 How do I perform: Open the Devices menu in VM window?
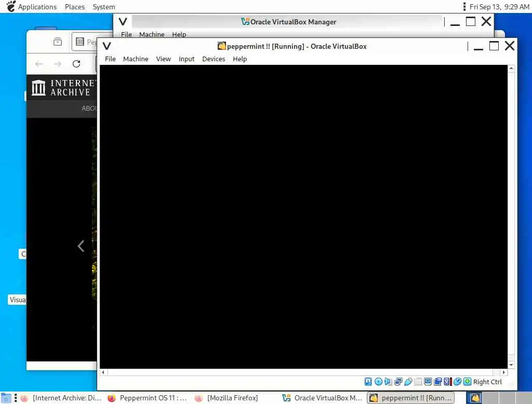point(214,59)
